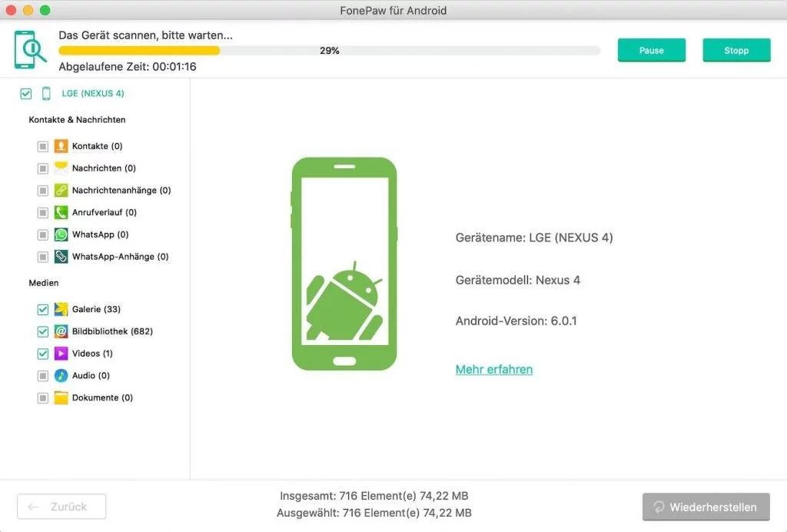Select the Videos (1) entry
Screen dimensions: 787x532
coord(92,354)
